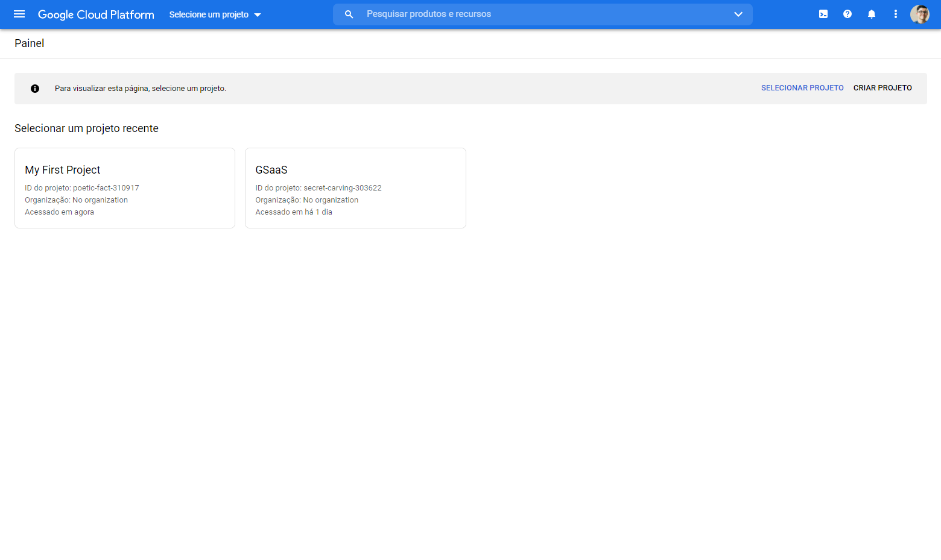Viewport: 941px width, 560px height.
Task: Activate the Cloud Shell terminal icon
Action: (823, 14)
